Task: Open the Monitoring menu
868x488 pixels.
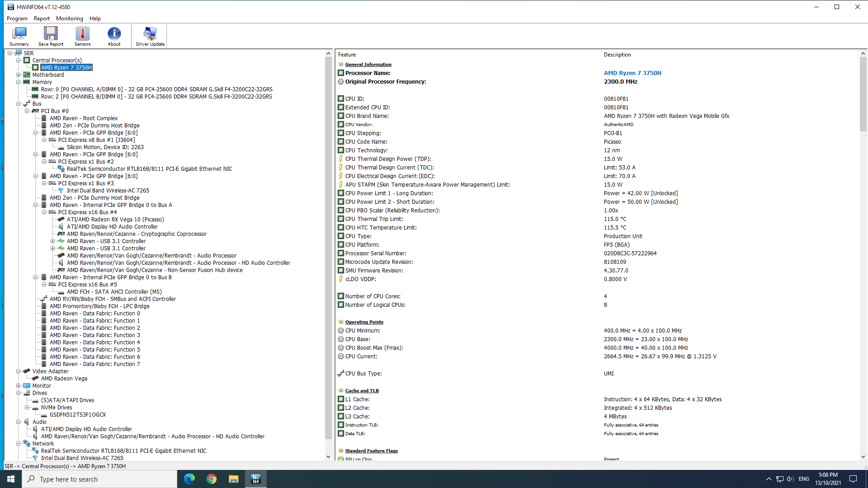Action: pos(70,19)
